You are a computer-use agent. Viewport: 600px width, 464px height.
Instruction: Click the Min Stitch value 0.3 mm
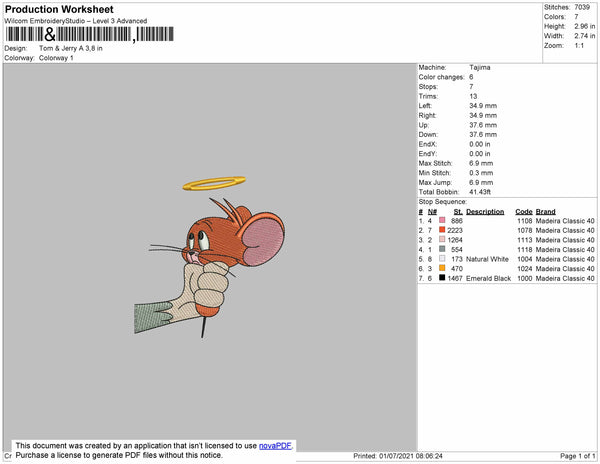point(481,173)
